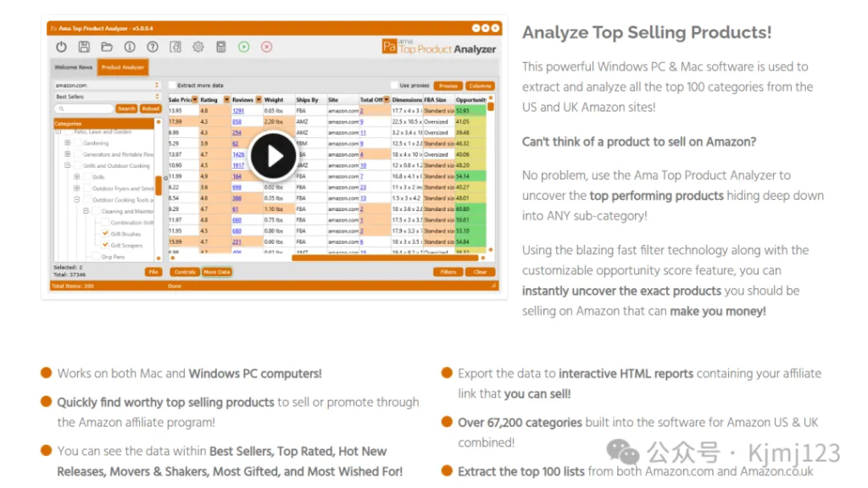Check the Gardening category checkbox
Viewport: 868px width, 488px height.
[78, 142]
